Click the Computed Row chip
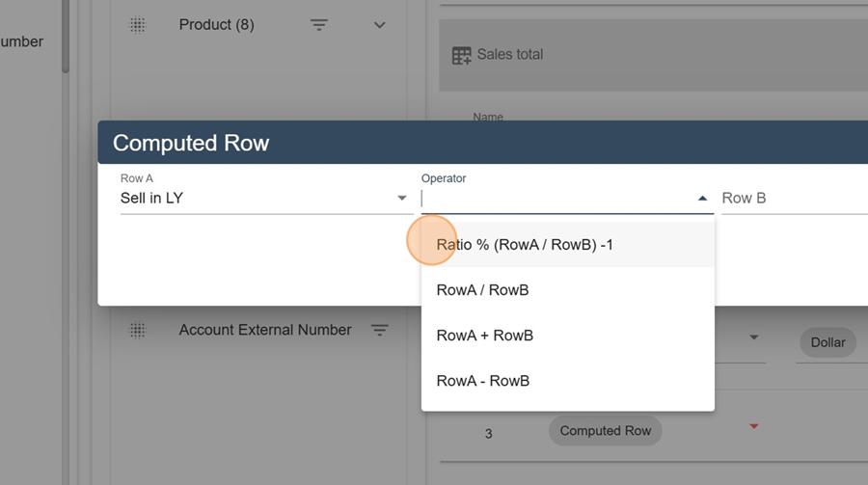This screenshot has width=868, height=485. pyautogui.click(x=605, y=431)
